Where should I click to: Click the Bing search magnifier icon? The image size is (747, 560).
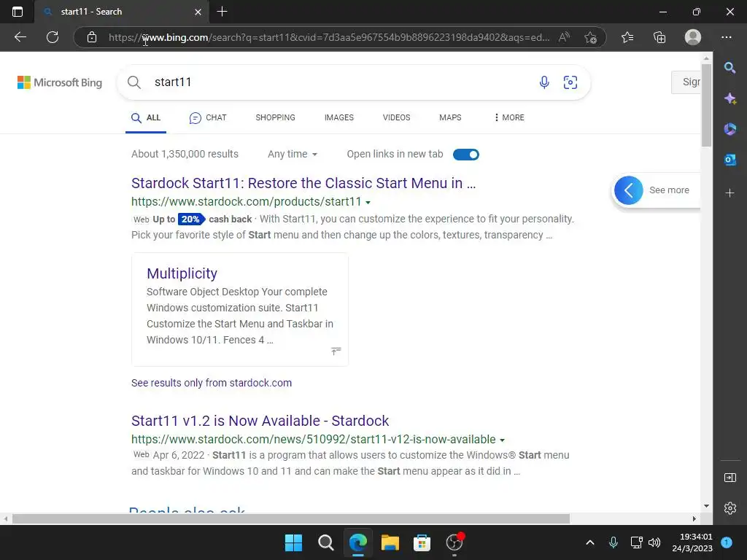[x=134, y=82]
